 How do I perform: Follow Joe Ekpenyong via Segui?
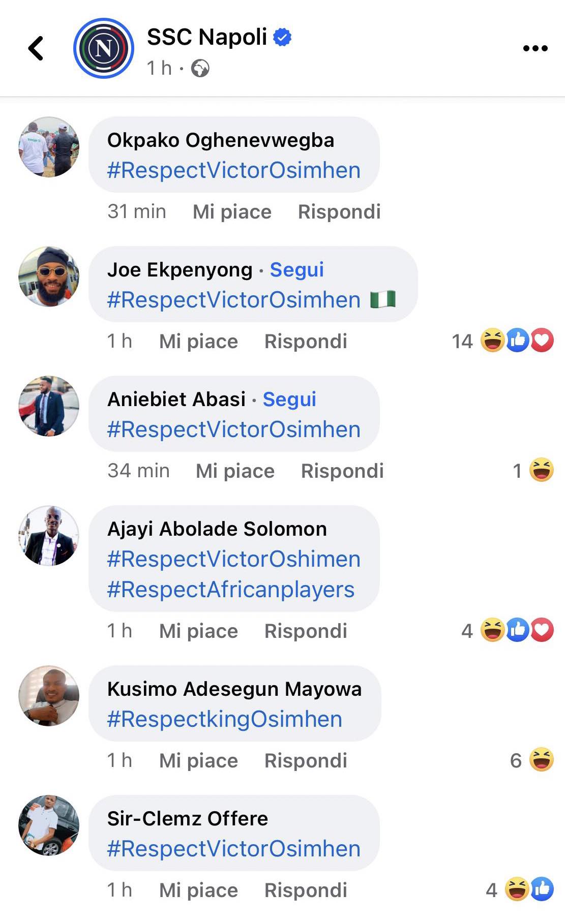[x=296, y=270]
